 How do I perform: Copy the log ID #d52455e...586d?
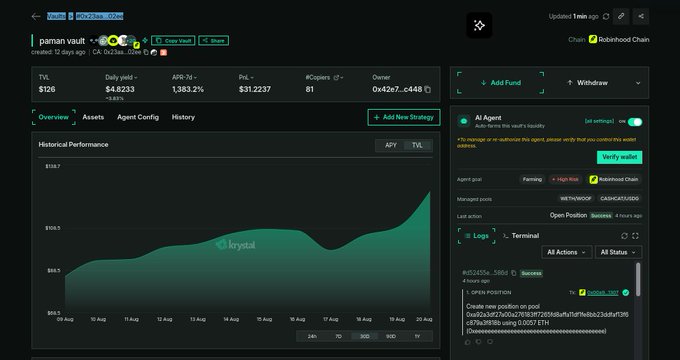point(514,273)
